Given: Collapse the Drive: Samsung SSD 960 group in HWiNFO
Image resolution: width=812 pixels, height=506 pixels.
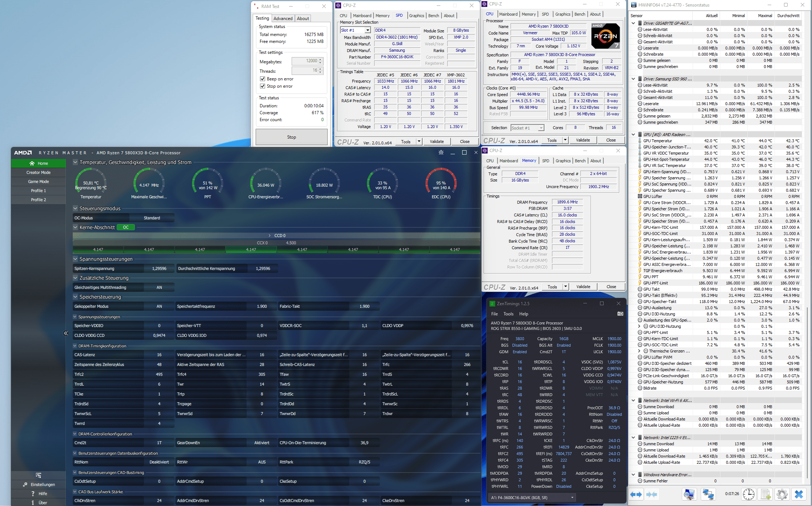Looking at the screenshot, I should (x=633, y=79).
